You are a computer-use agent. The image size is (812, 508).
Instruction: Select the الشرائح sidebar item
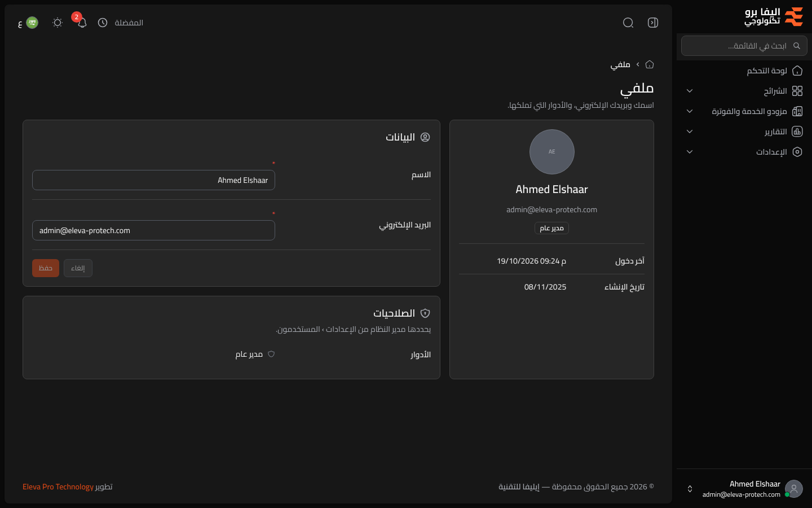pos(744,91)
